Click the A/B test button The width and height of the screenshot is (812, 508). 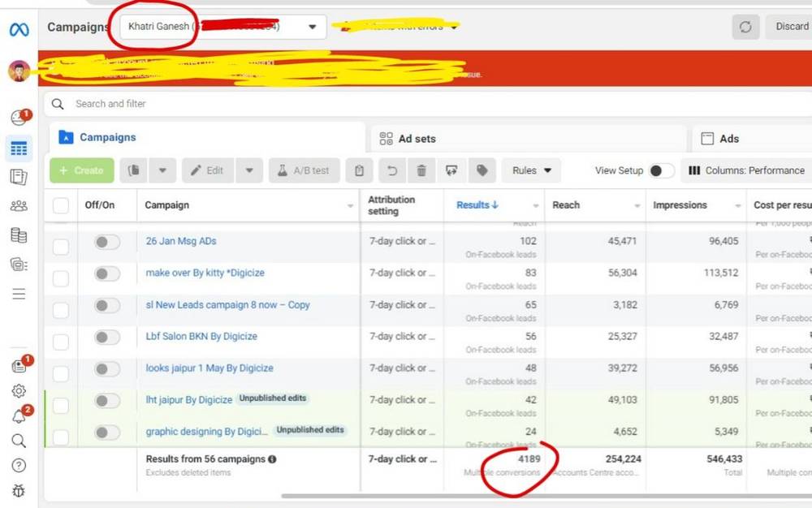coord(303,170)
